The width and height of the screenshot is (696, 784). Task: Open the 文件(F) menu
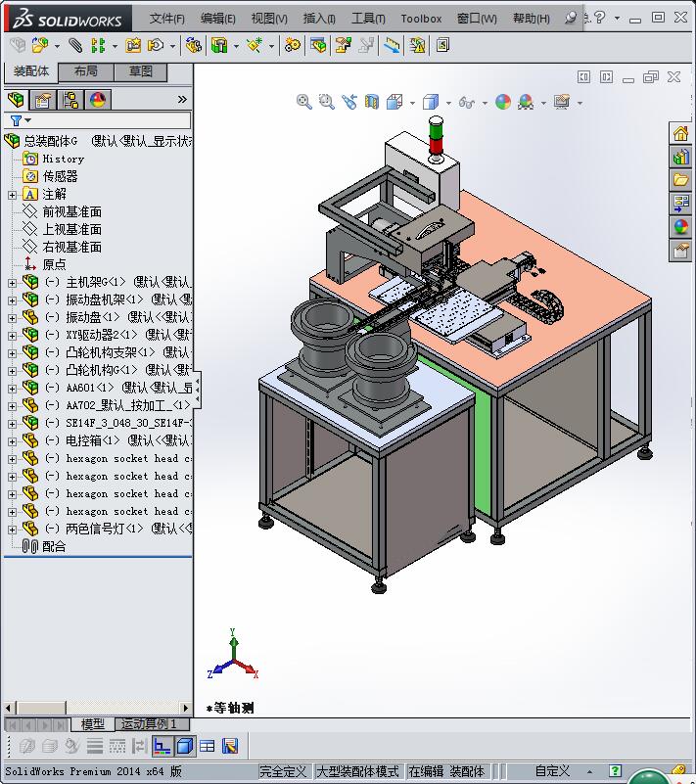coord(167,19)
